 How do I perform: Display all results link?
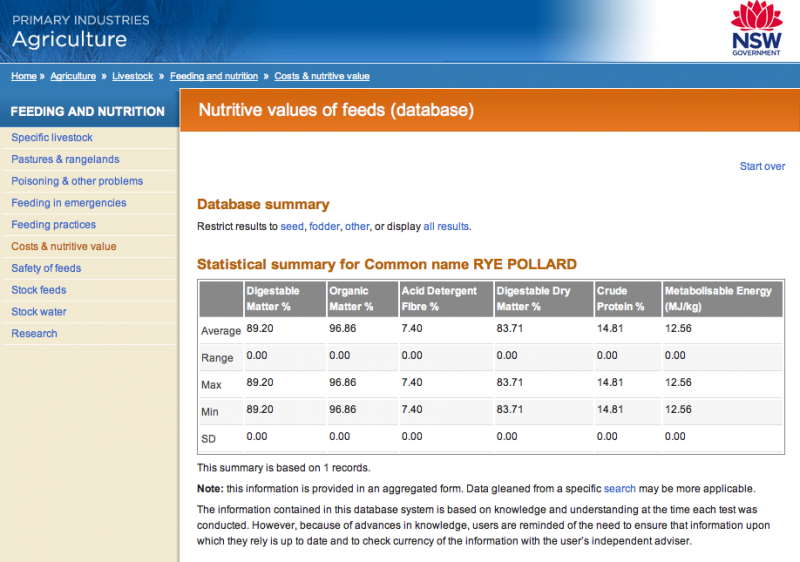tap(446, 227)
